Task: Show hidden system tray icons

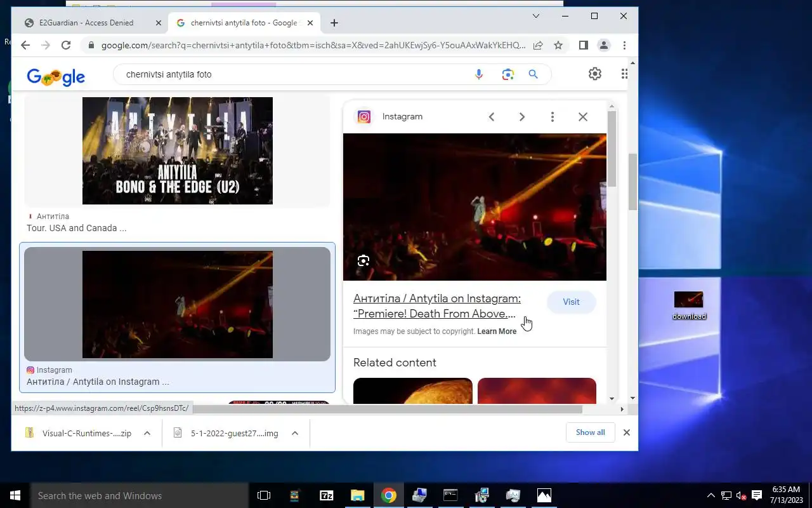Action: tap(710, 495)
